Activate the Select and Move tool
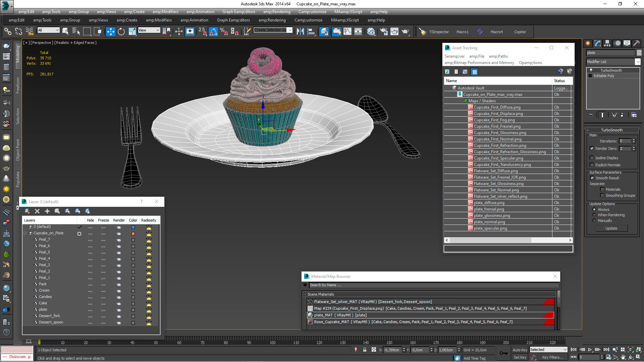The height and width of the screenshot is (362, 644). click(110, 32)
